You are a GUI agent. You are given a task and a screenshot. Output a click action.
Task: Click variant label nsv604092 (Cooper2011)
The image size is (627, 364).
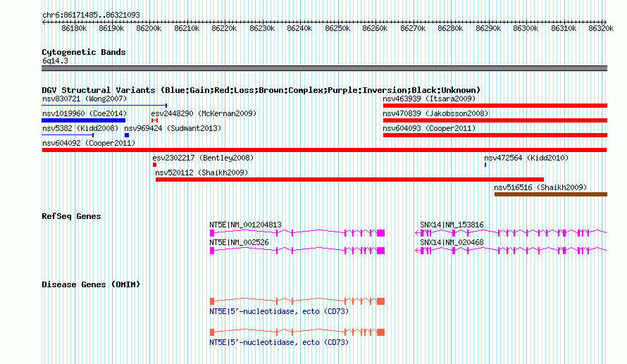pos(89,143)
